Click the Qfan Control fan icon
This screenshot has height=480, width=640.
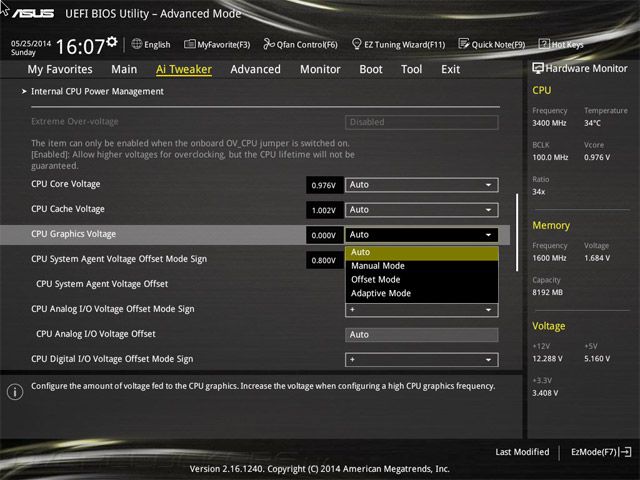point(269,44)
